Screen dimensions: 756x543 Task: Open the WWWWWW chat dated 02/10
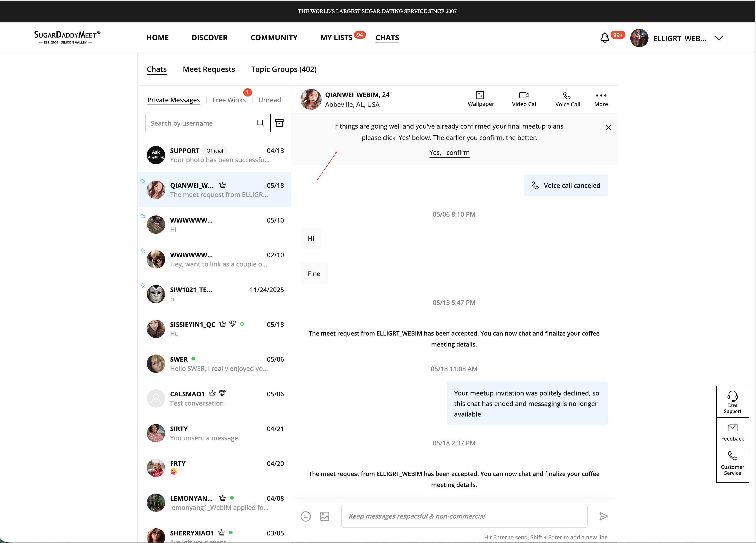pyautogui.click(x=214, y=259)
